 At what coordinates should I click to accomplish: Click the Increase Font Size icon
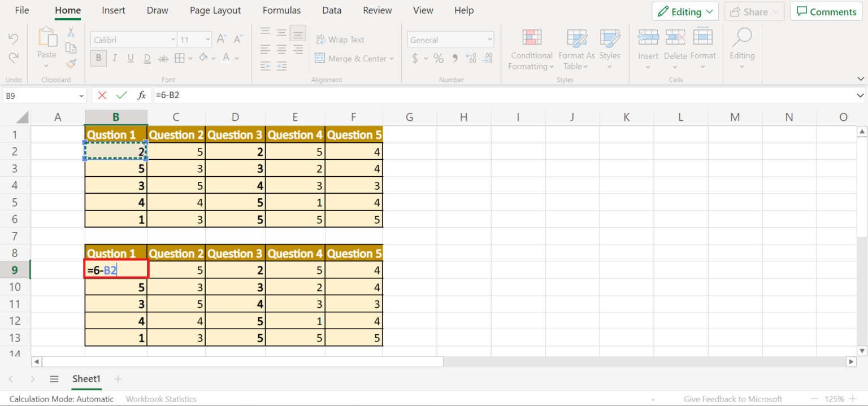pyautogui.click(x=222, y=40)
